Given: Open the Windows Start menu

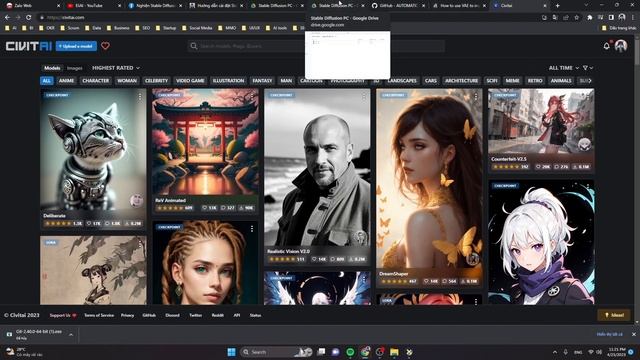Looking at the screenshot, I should (231, 352).
